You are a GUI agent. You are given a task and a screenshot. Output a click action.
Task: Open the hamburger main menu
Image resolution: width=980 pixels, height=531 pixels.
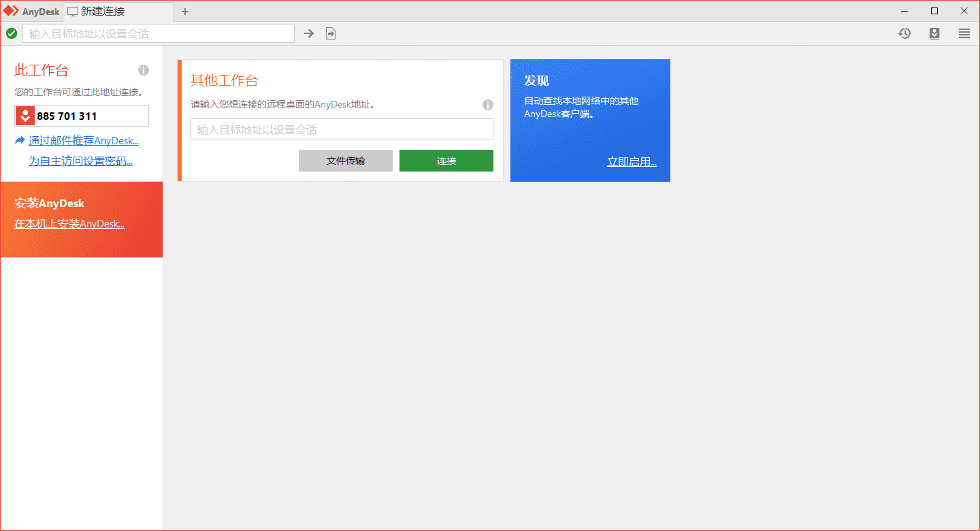(x=964, y=33)
